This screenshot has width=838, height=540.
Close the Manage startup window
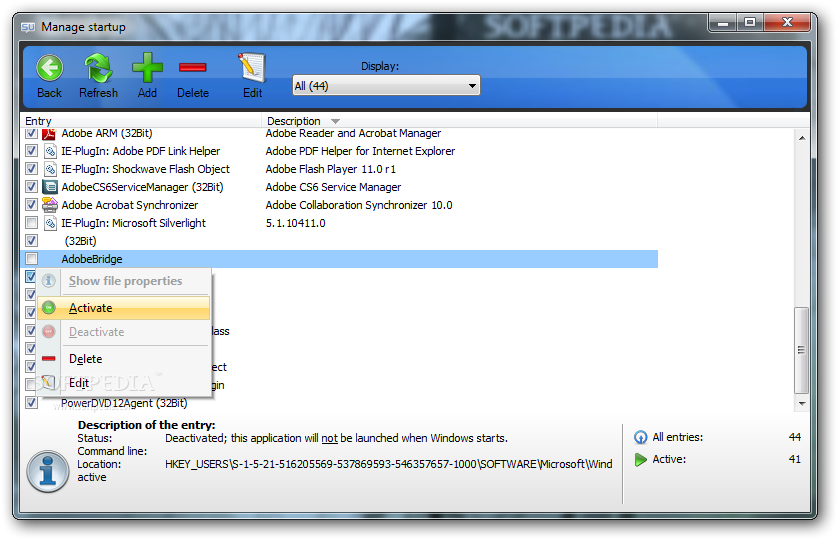787,22
